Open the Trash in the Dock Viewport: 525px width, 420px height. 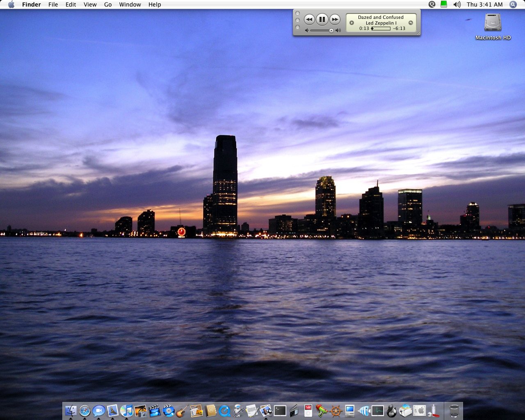click(x=454, y=411)
